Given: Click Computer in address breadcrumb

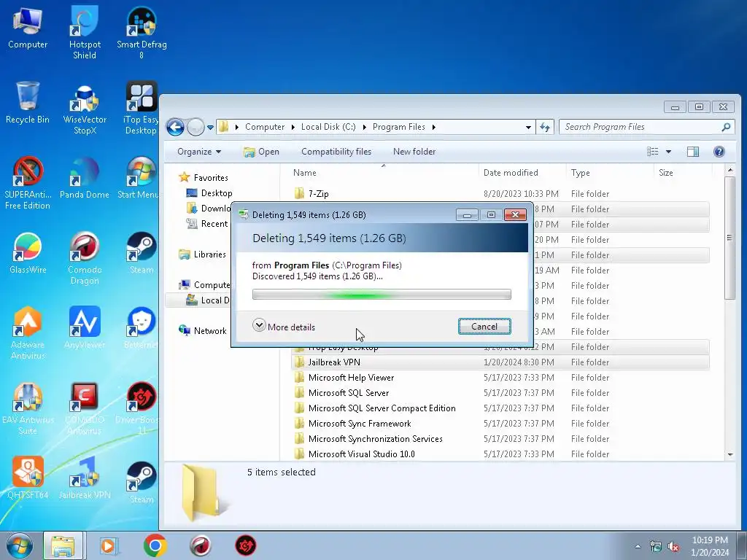Looking at the screenshot, I should point(265,127).
